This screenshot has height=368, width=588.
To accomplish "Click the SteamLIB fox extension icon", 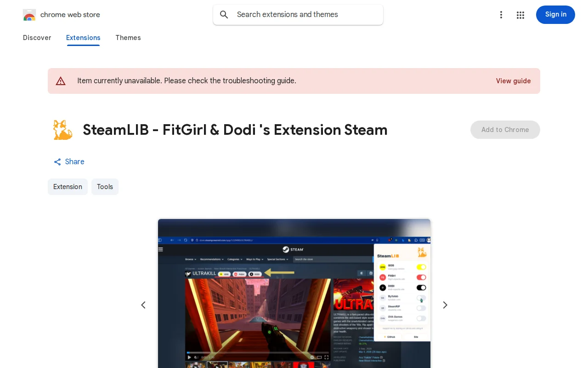I will pyautogui.click(x=62, y=130).
